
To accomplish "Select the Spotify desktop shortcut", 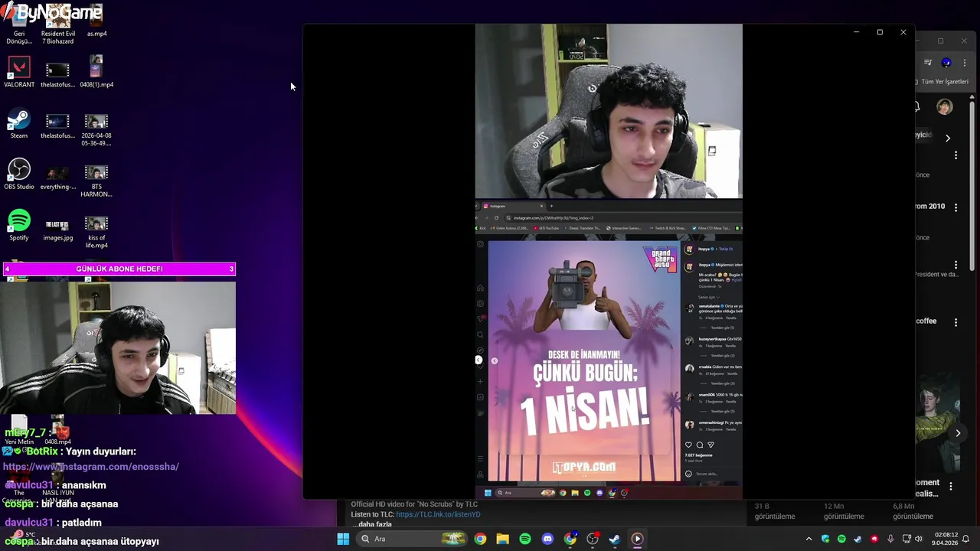I will click(19, 226).
